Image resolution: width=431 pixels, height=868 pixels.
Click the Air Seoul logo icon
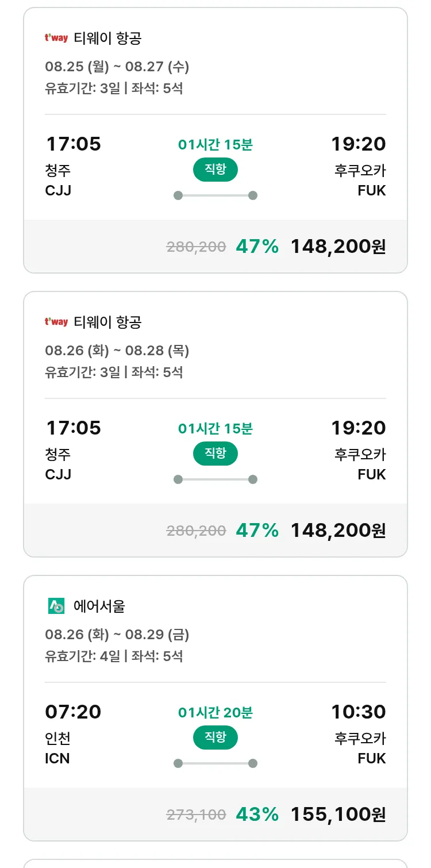56,606
